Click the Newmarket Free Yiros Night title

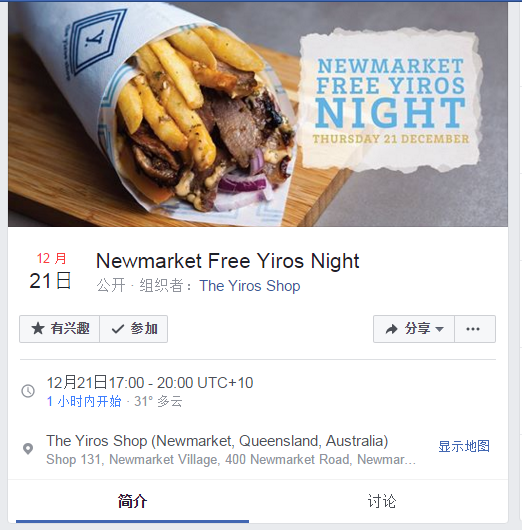point(228,261)
